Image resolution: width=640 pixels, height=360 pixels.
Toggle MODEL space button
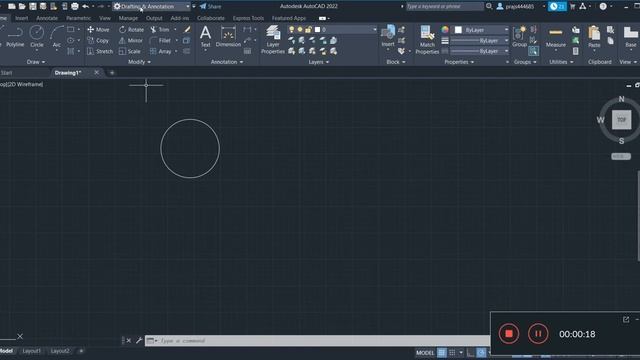pos(425,353)
